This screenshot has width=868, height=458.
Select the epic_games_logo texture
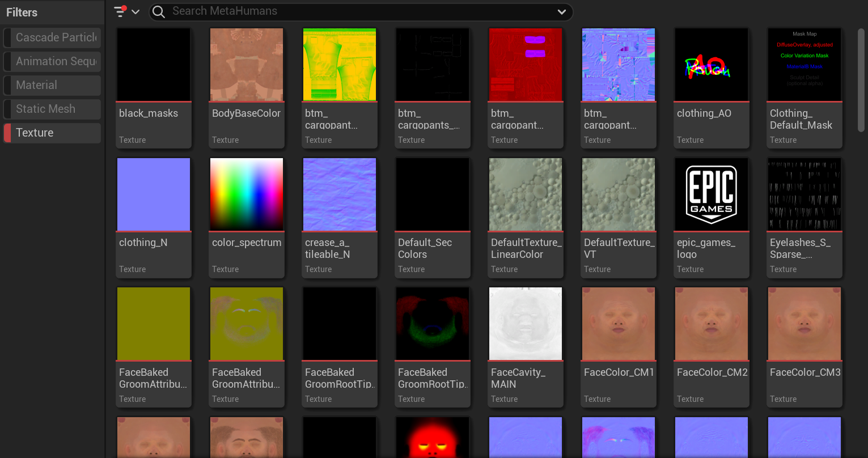click(x=712, y=218)
